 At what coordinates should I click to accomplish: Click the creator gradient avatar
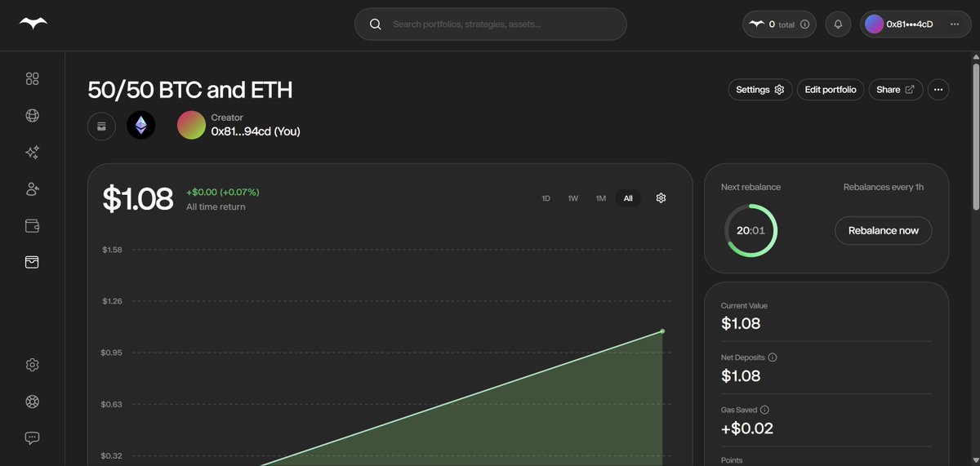click(192, 125)
